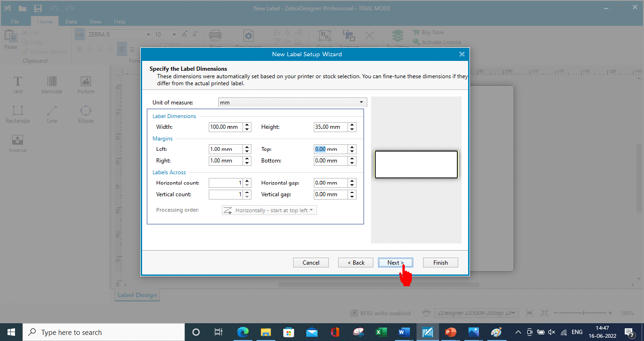Viewport: 644px width, 341px height.
Task: Select the Inverse tool
Action: [18, 143]
